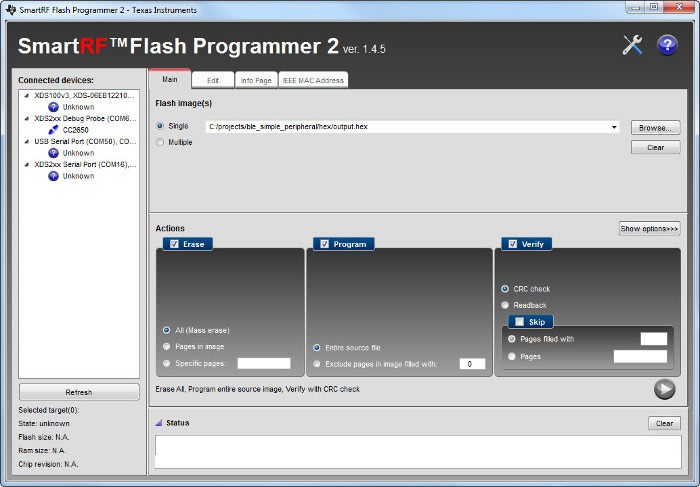Viewport: 700px width, 487px height.
Task: Collapse the USB Serial Port node
Action: 27,142
